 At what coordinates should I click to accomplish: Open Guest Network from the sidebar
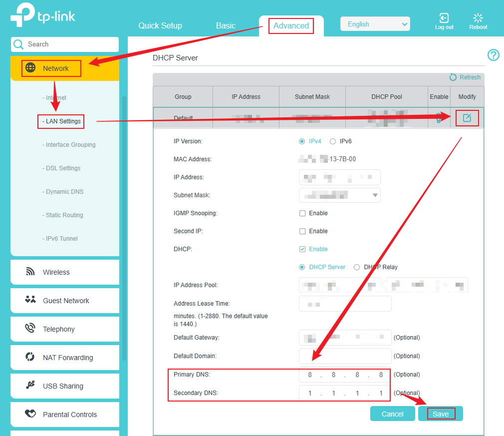pyautogui.click(x=30, y=300)
